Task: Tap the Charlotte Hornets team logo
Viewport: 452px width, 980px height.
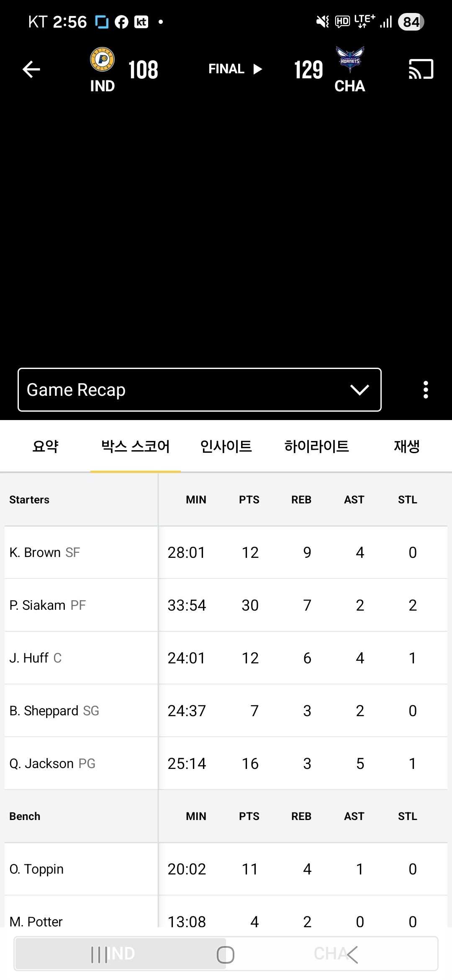Action: point(350,59)
